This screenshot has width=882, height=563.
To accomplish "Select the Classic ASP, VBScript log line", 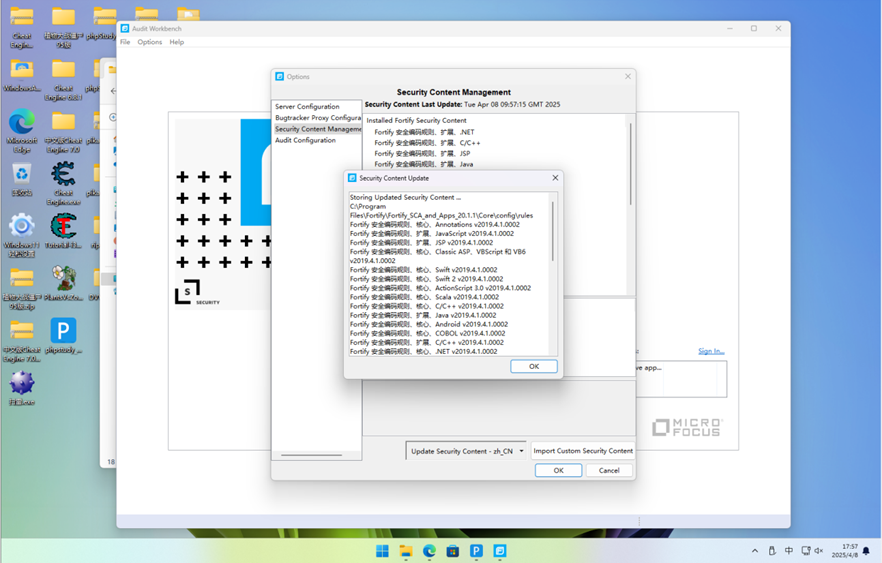I will 438,256.
